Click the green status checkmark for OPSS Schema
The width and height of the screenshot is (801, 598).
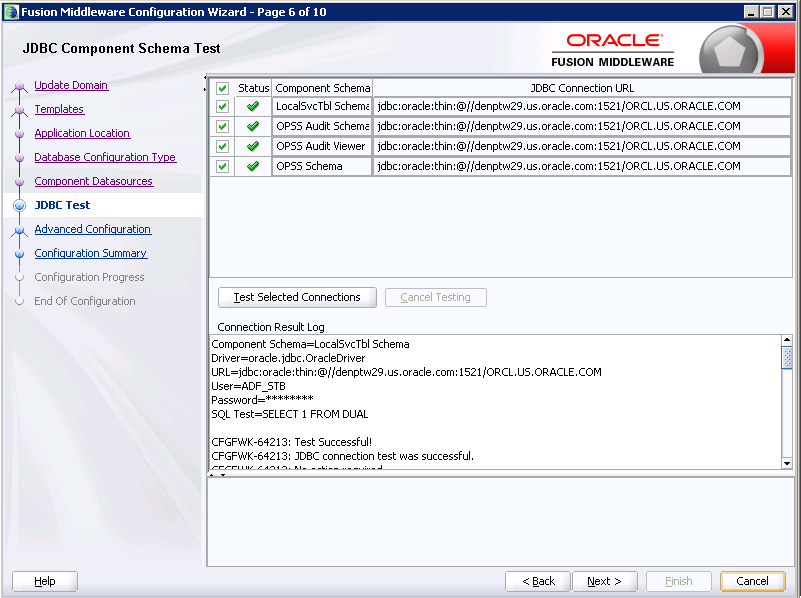[253, 166]
